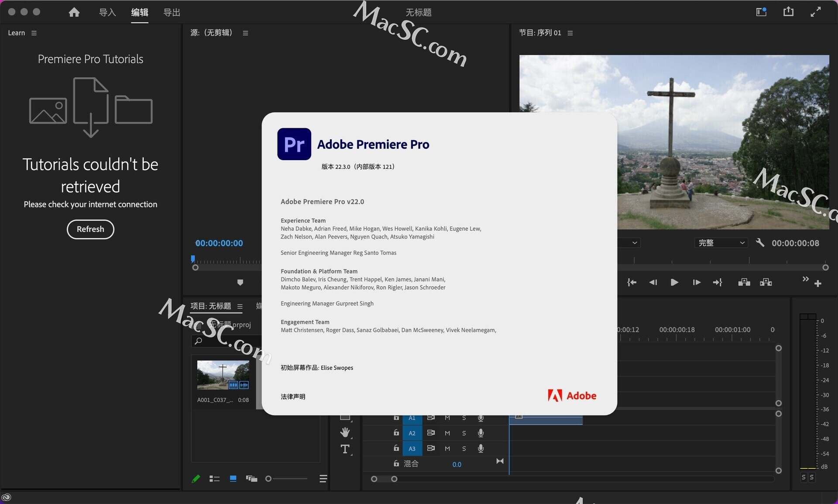Open the 项目: 无标题 panel menu

240,306
